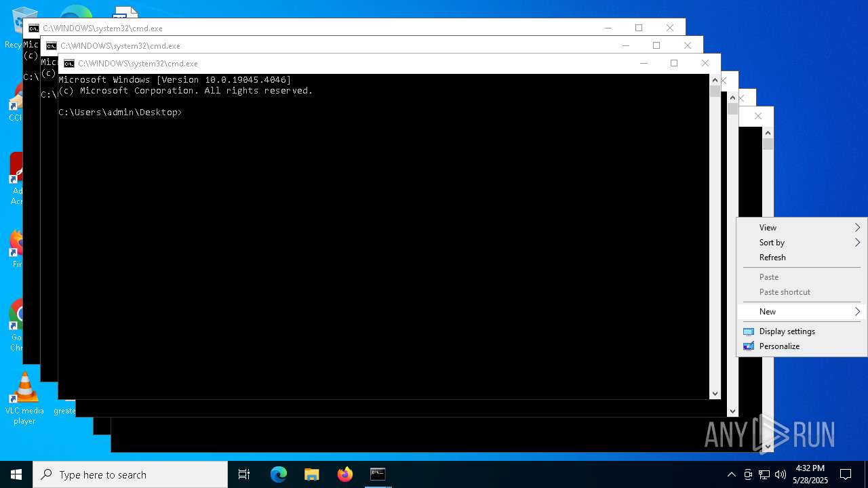Viewport: 868px width, 488px height.
Task: Launch Firefox from the taskbar
Action: click(x=345, y=474)
